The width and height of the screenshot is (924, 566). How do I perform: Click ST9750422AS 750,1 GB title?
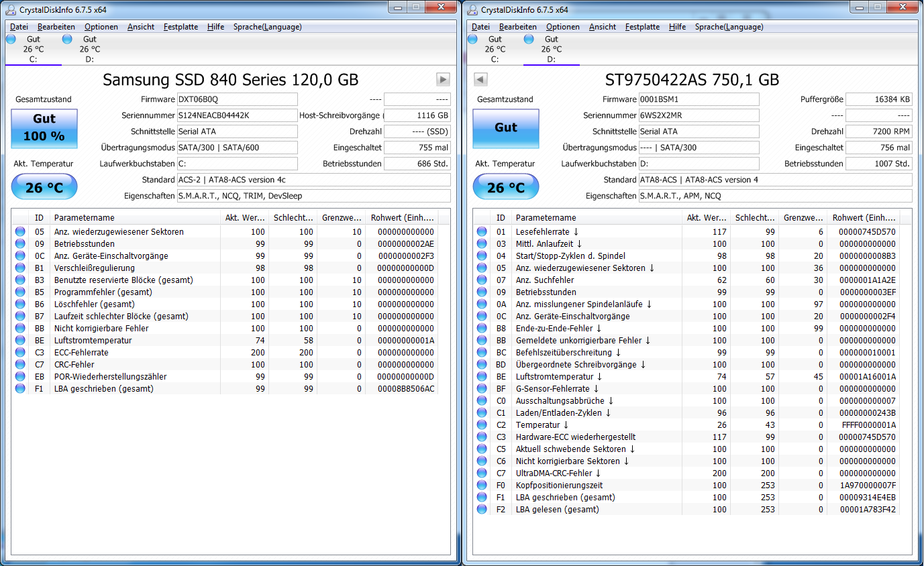pyautogui.click(x=692, y=80)
